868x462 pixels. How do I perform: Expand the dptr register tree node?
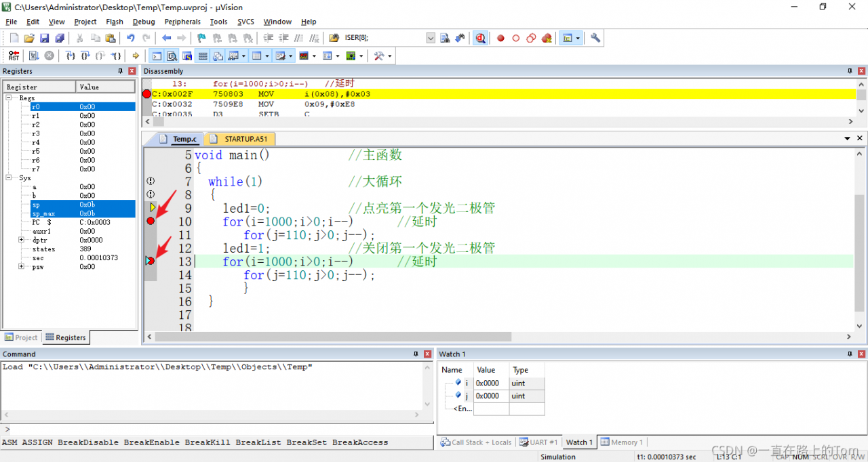[x=22, y=240]
